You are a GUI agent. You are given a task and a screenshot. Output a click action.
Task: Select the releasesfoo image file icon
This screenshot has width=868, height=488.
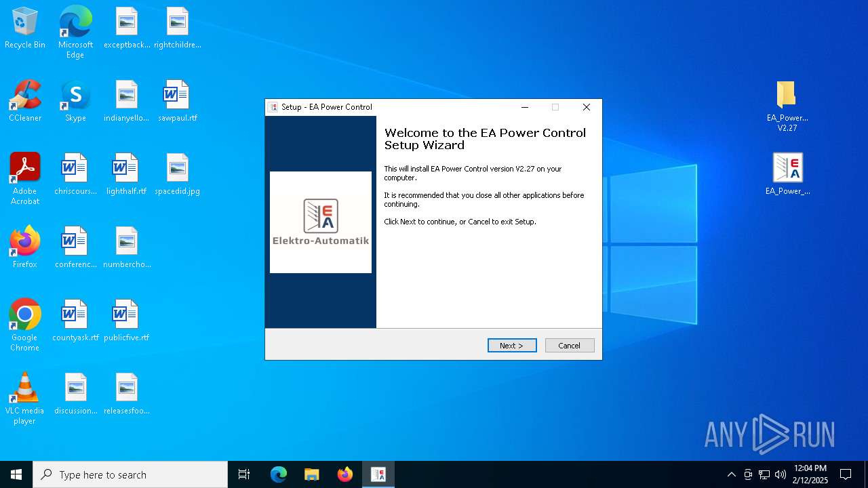point(127,394)
